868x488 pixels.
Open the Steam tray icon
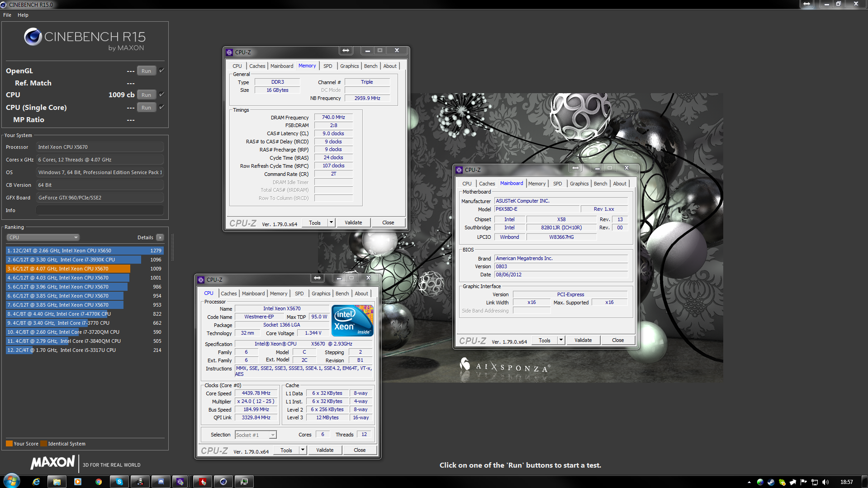click(x=771, y=482)
